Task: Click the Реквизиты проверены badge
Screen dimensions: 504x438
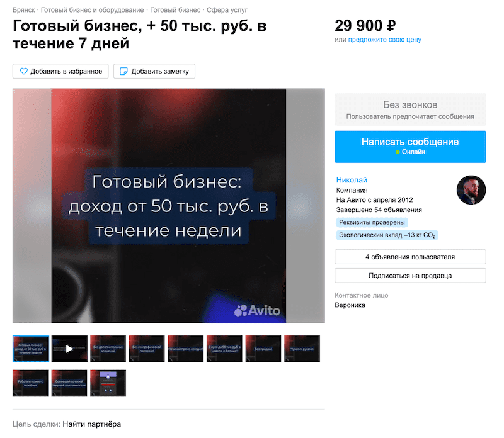Action: (372, 222)
